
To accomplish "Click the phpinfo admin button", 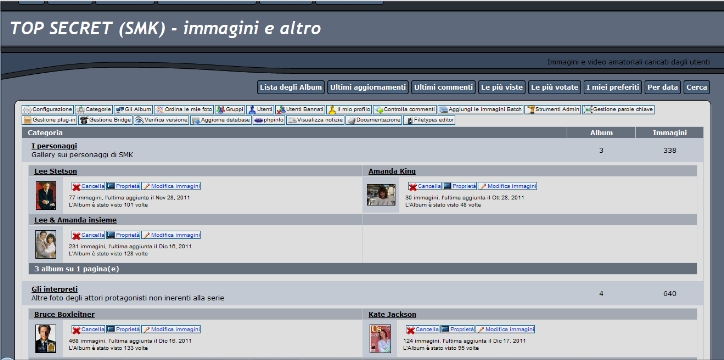I will coord(269,120).
